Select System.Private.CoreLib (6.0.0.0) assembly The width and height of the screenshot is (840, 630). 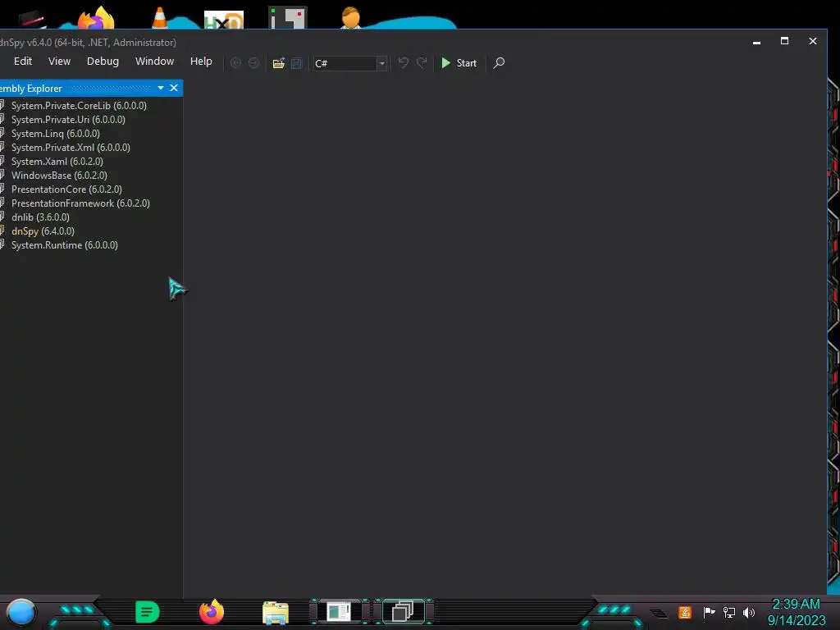[79, 106]
